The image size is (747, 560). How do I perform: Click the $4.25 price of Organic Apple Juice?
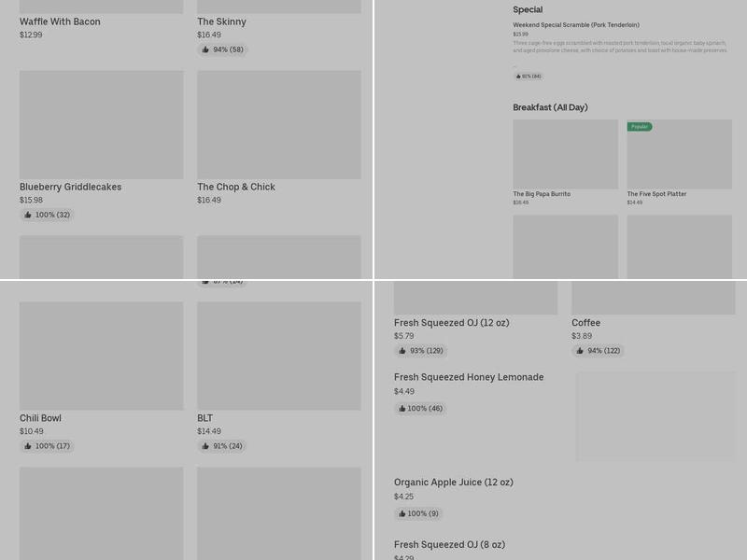pos(404,497)
